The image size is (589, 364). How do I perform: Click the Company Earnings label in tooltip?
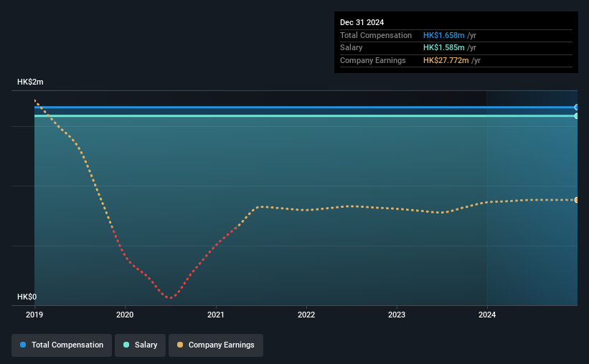[372, 60]
